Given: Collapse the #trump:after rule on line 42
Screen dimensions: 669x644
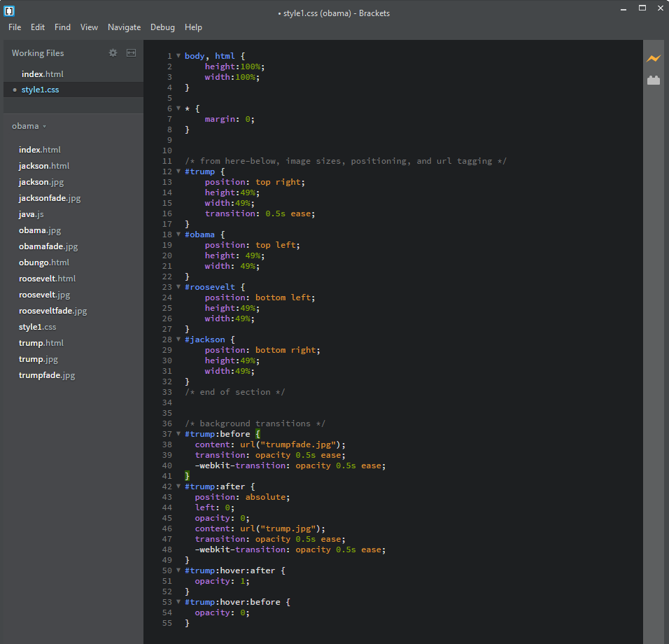Looking at the screenshot, I should pyautogui.click(x=178, y=486).
